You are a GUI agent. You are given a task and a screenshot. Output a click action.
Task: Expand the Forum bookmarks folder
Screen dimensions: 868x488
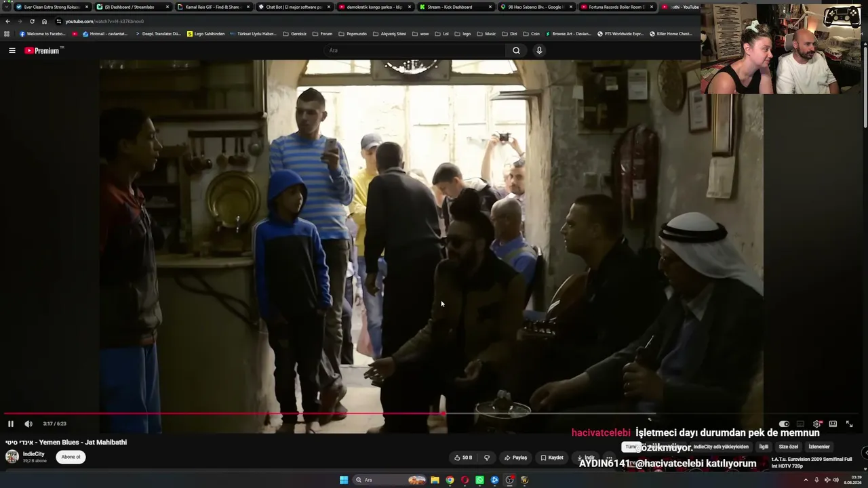[323, 34]
